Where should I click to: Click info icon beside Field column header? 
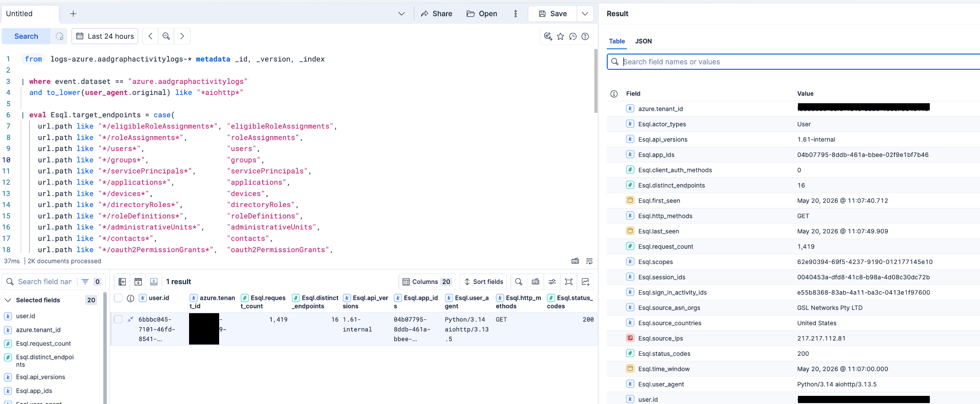coord(614,94)
